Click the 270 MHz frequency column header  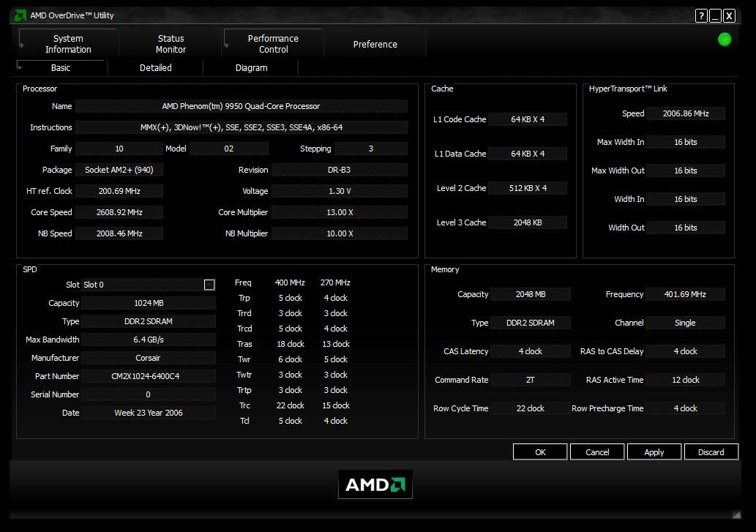coord(335,283)
